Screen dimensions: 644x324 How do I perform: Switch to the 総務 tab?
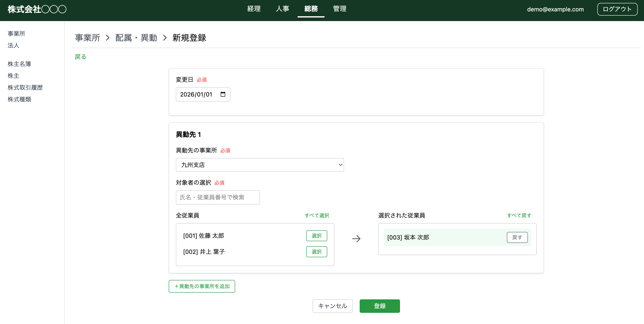coord(311,9)
